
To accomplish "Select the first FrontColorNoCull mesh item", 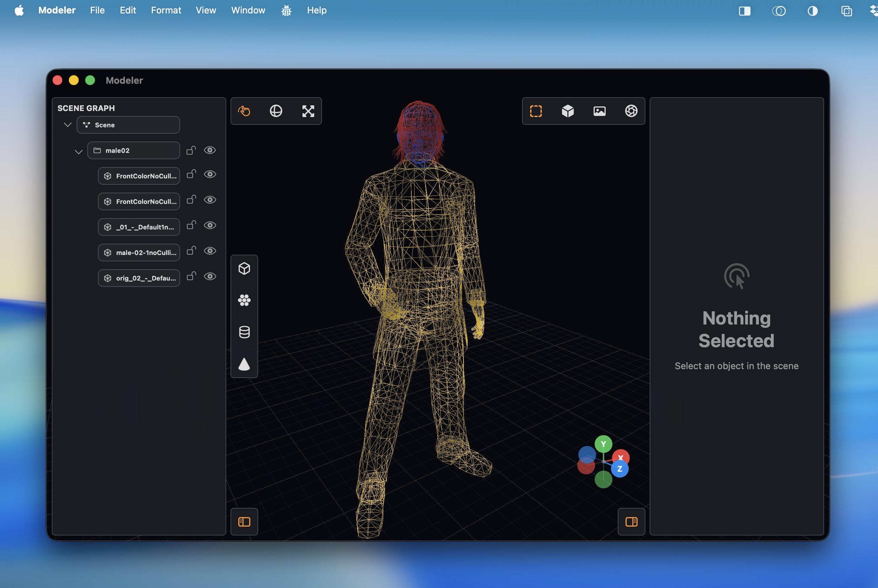I will (139, 176).
